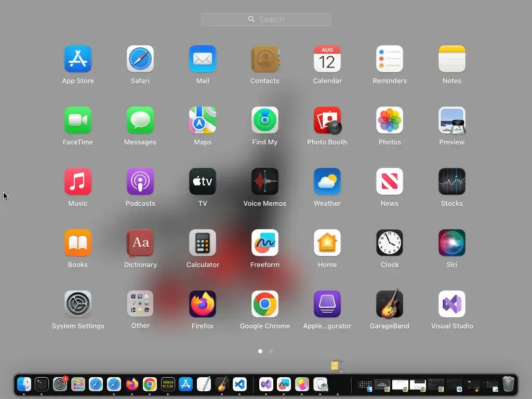532x399 pixels.
Task: Open Disk Utility in the Dock
Action: [x=320, y=384]
